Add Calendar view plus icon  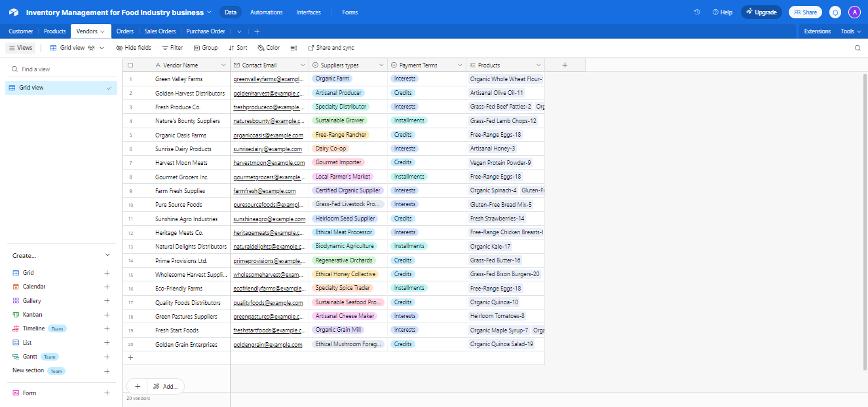[x=107, y=287]
